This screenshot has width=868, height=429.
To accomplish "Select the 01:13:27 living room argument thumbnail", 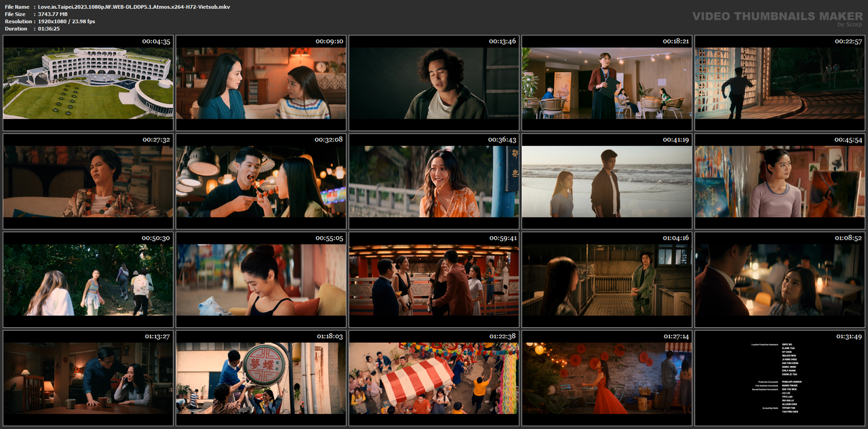I will click(x=88, y=378).
